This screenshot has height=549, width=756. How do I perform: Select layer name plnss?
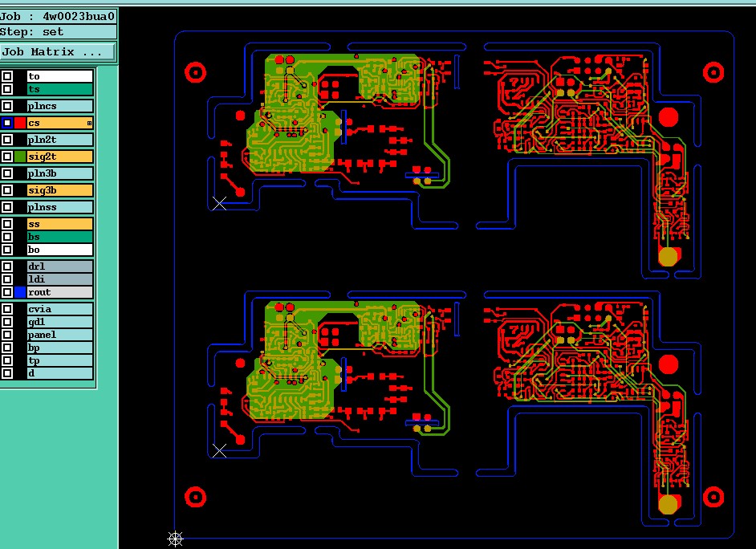59,207
